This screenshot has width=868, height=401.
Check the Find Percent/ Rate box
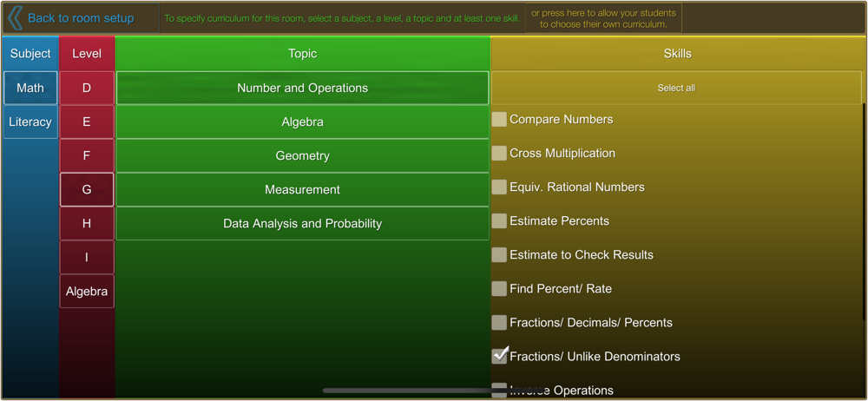point(499,289)
